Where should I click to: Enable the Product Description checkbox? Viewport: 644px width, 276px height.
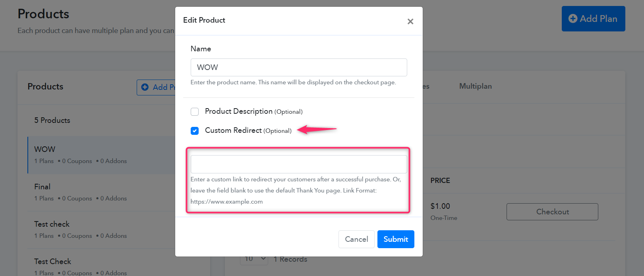click(x=195, y=112)
